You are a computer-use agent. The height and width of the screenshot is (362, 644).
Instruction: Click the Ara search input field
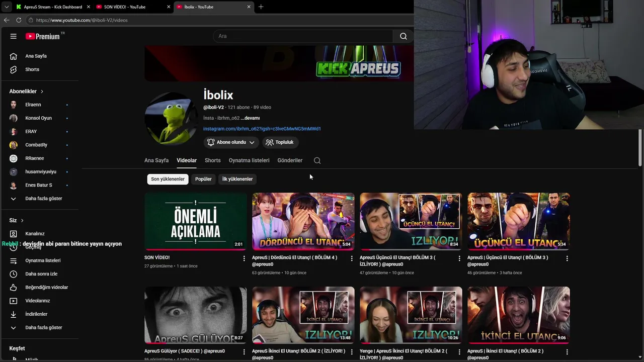(303, 36)
